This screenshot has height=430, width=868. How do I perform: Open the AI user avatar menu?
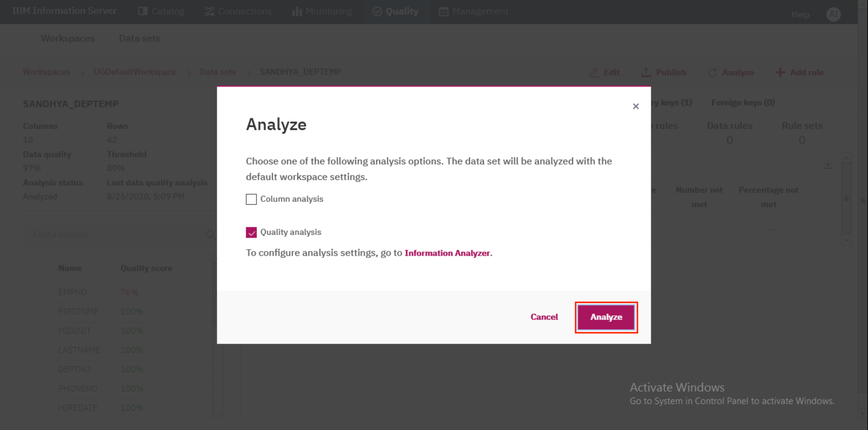pyautogui.click(x=833, y=14)
